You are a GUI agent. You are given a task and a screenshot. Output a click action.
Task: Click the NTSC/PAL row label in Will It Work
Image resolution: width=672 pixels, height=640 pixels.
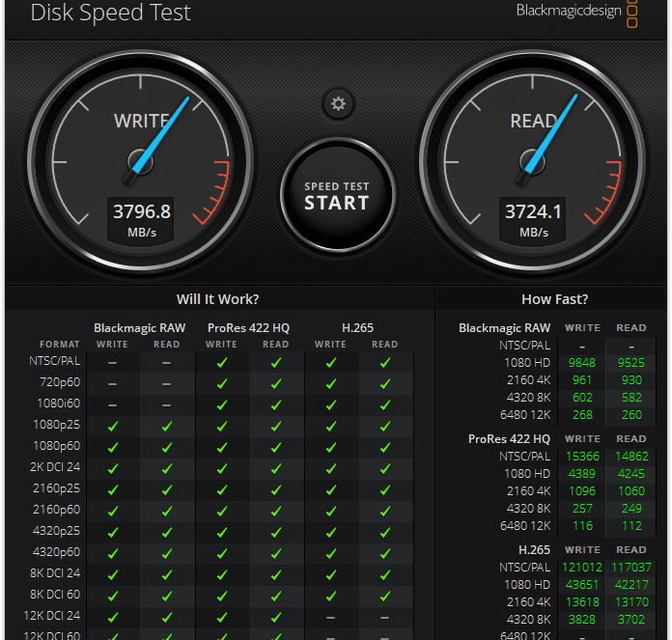(x=54, y=361)
